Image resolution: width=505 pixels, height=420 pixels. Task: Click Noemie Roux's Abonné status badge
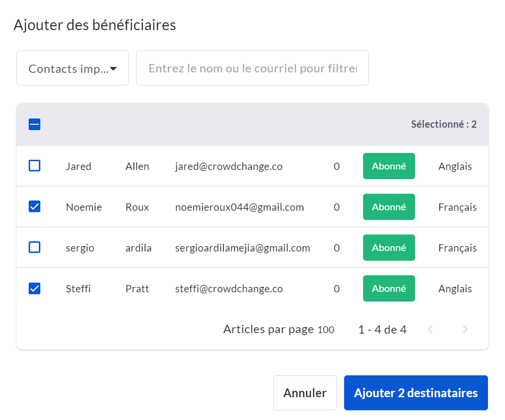click(x=389, y=207)
